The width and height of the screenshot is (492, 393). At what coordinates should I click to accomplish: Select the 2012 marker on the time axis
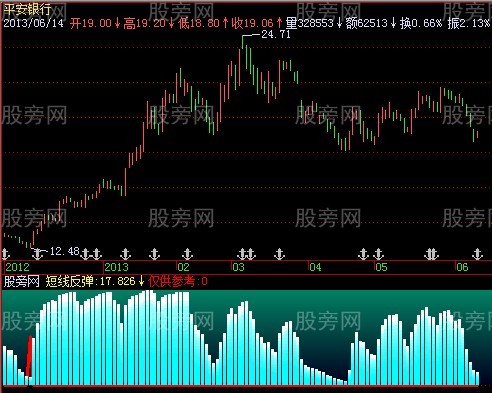pyautogui.click(x=17, y=267)
